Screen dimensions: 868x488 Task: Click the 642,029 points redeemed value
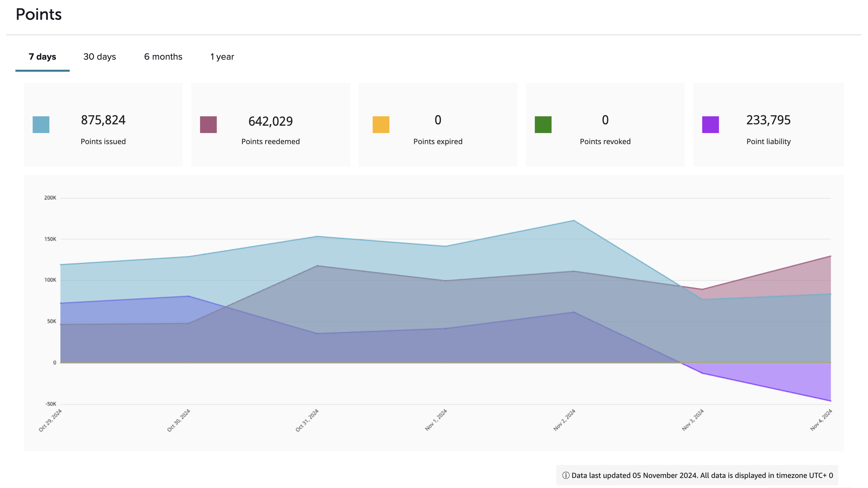(x=270, y=121)
